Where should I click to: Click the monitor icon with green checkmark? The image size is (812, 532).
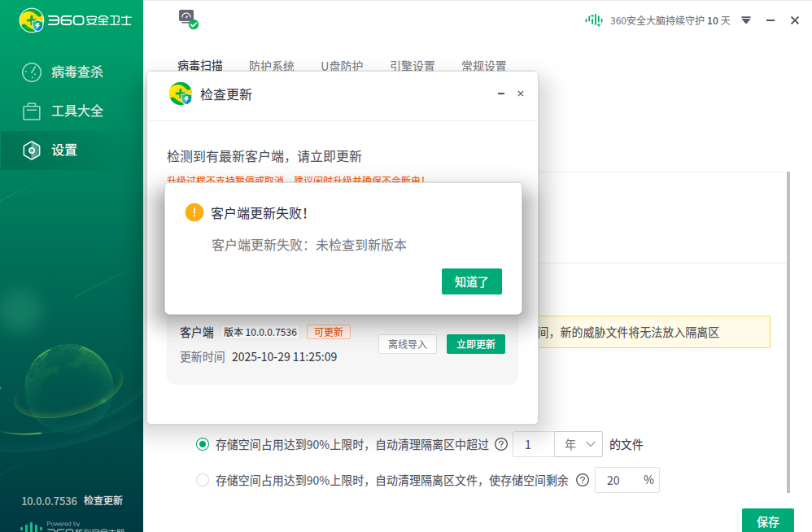(x=188, y=20)
